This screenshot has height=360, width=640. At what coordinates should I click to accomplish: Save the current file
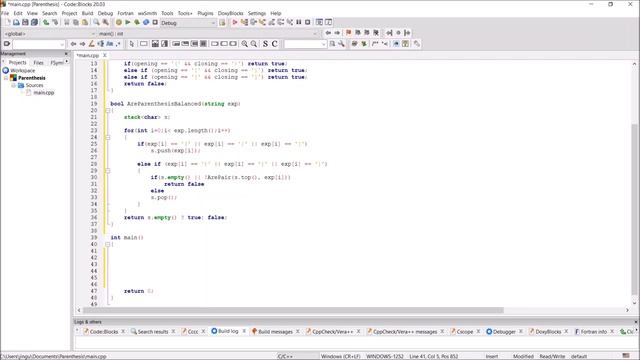25,22
